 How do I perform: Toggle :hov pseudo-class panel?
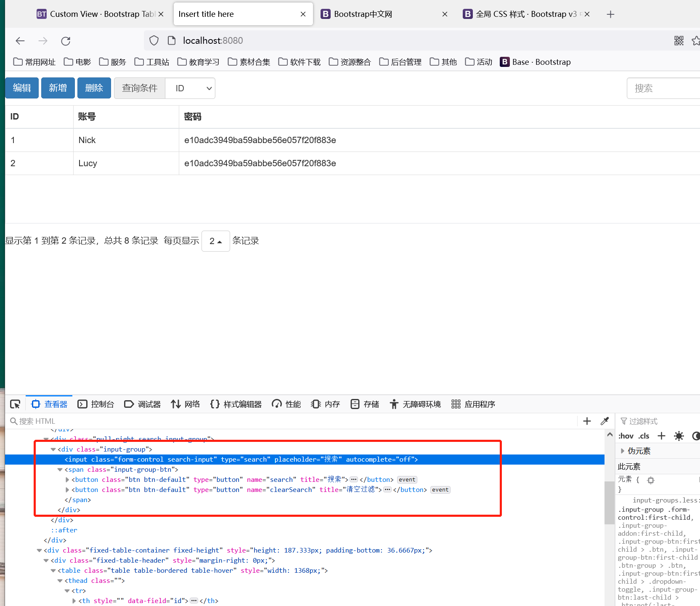click(626, 436)
